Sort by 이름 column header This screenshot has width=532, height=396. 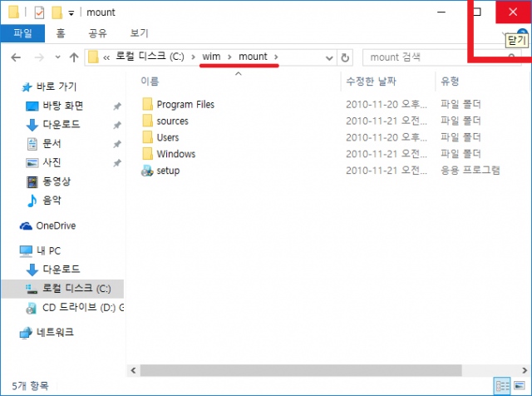[x=150, y=82]
